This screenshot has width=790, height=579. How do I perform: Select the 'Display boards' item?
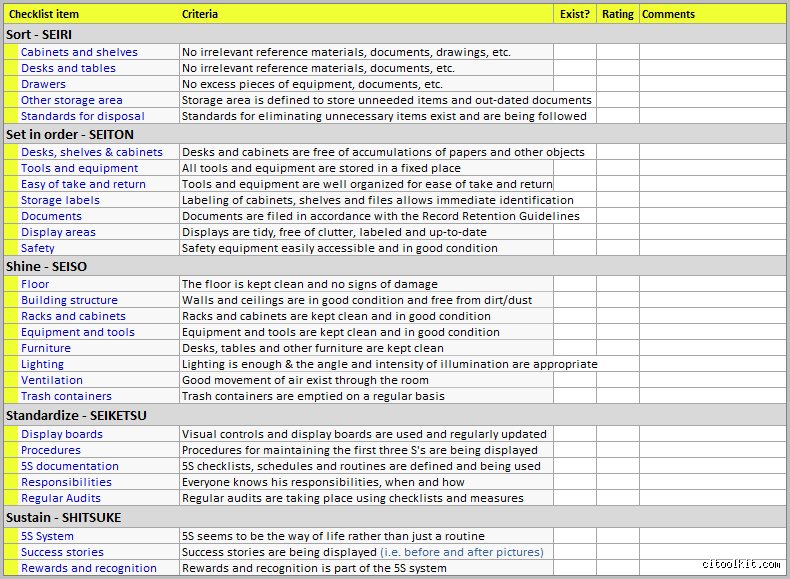click(61, 434)
